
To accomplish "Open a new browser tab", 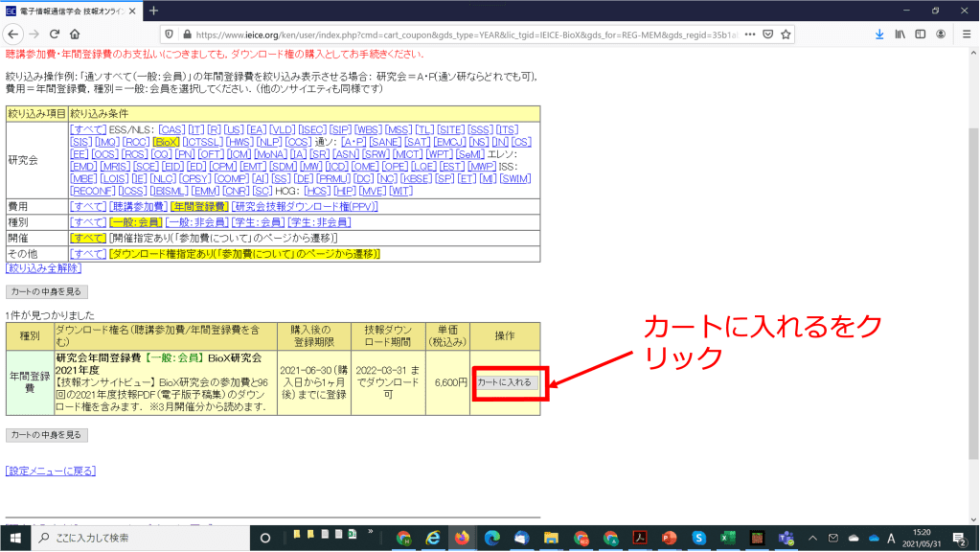I will pyautogui.click(x=153, y=11).
